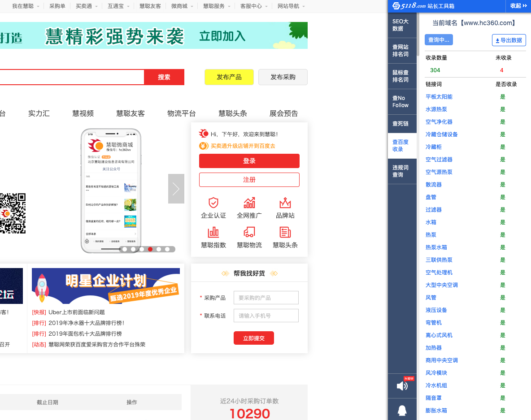This screenshot has height=420, width=531.
Task: Open 2019年面包机十大品牌排行榜 link
Action: 85,333
